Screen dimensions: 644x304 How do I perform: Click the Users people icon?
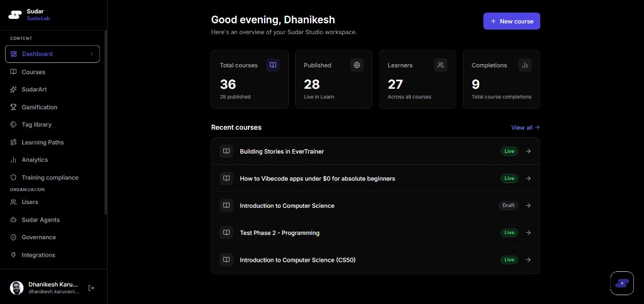[14, 202]
